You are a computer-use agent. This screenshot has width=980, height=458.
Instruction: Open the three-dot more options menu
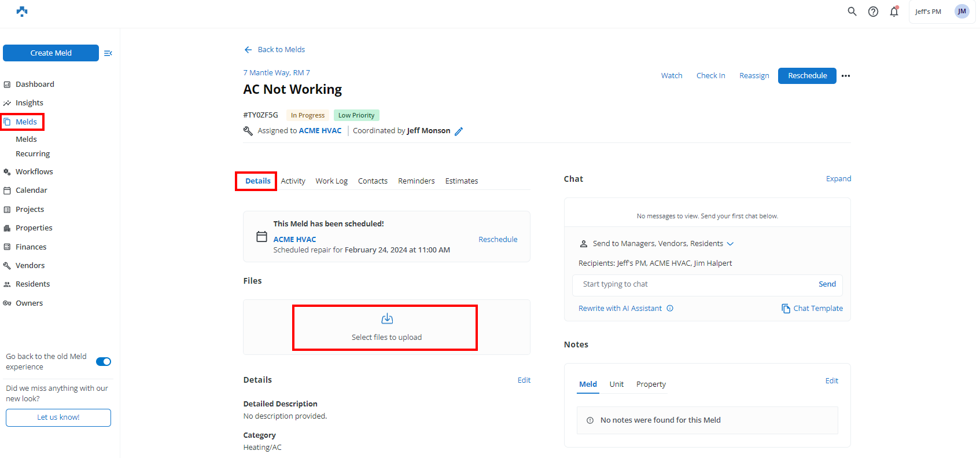point(846,76)
